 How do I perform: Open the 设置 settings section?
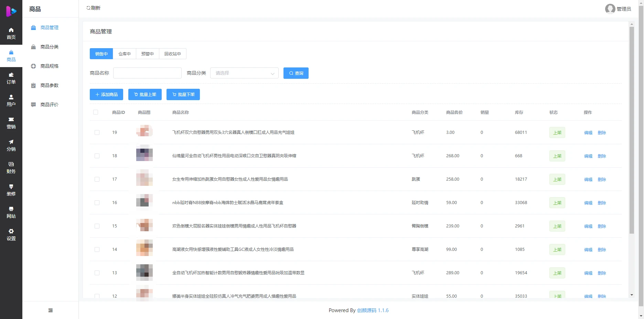(x=11, y=235)
